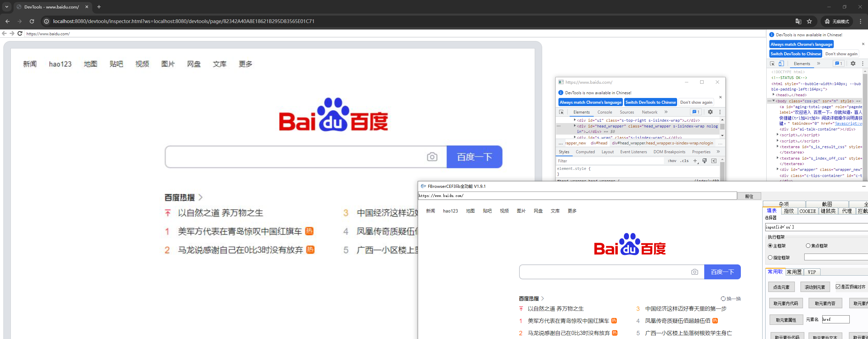The height and width of the screenshot is (339, 868).
Task: Show more tabs chevron after Network tab
Action: tap(666, 112)
